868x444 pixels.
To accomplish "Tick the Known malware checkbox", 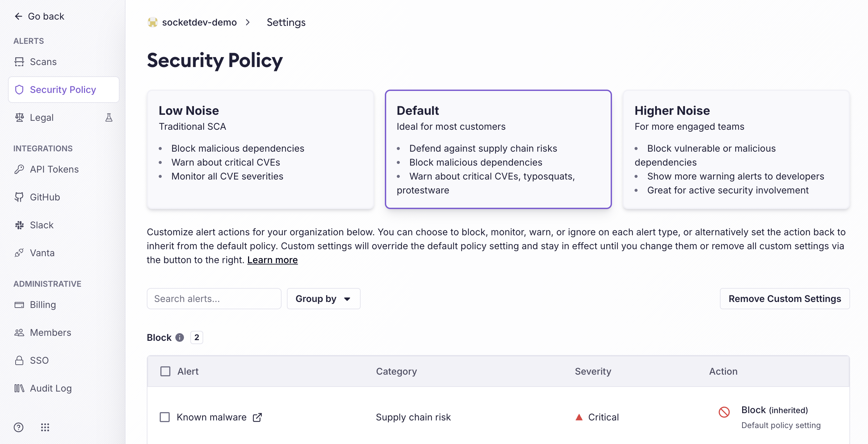I will click(165, 417).
